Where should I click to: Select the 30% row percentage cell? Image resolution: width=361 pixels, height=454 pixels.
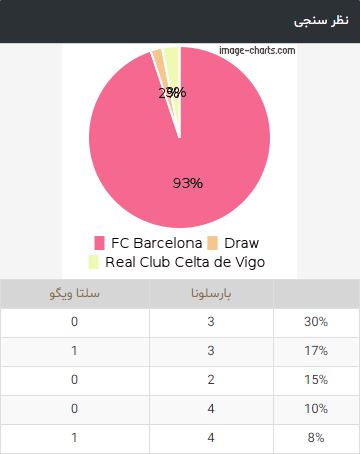coord(316,322)
